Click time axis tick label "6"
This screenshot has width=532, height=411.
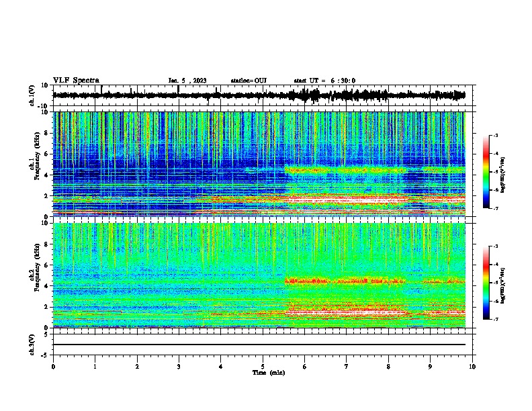(x=305, y=367)
